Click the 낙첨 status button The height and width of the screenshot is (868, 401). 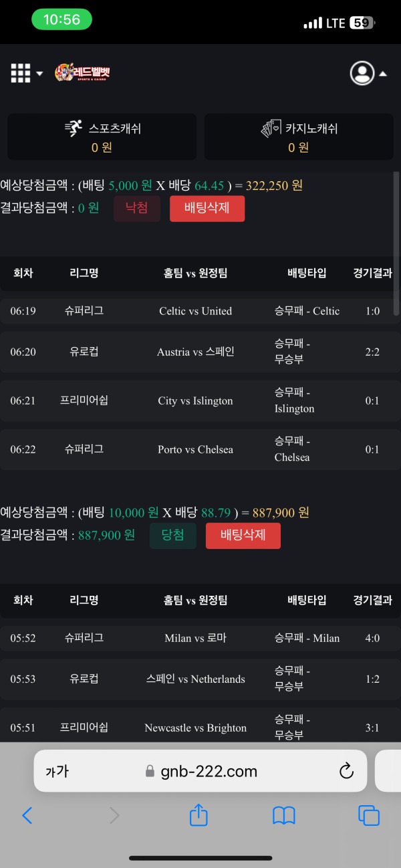click(137, 208)
